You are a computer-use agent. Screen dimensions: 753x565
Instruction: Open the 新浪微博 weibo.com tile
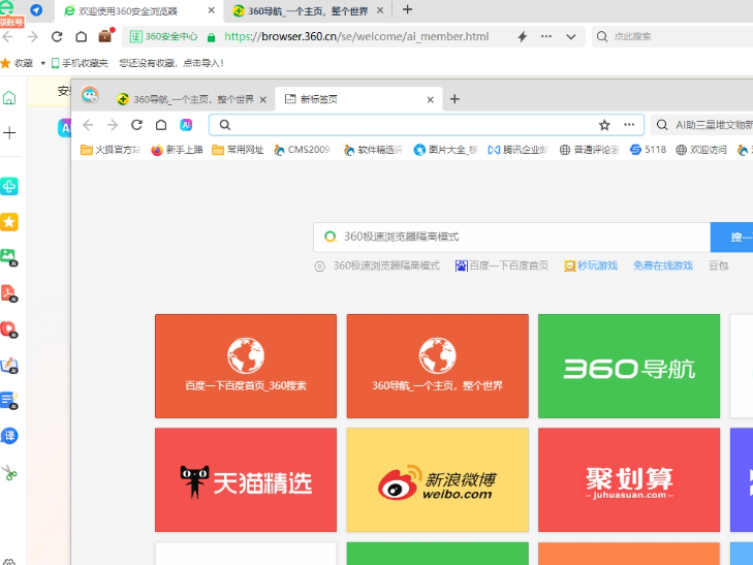click(437, 480)
